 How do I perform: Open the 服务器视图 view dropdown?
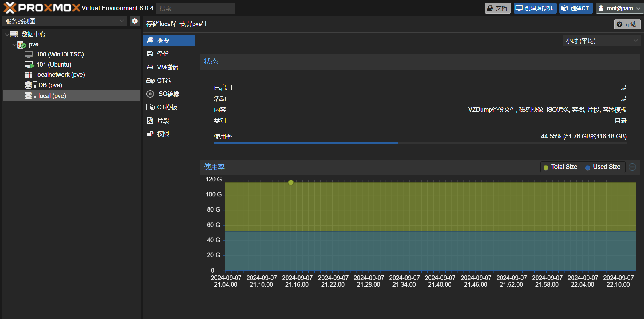pyautogui.click(x=64, y=21)
